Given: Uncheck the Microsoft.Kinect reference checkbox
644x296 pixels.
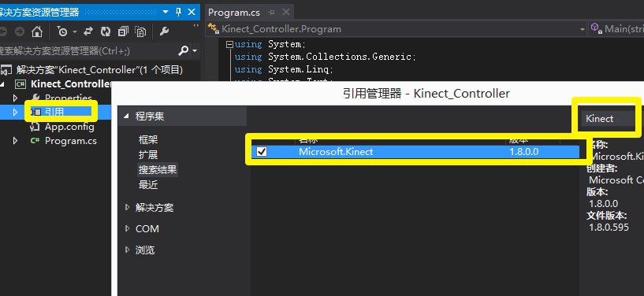Looking at the screenshot, I should pos(262,152).
